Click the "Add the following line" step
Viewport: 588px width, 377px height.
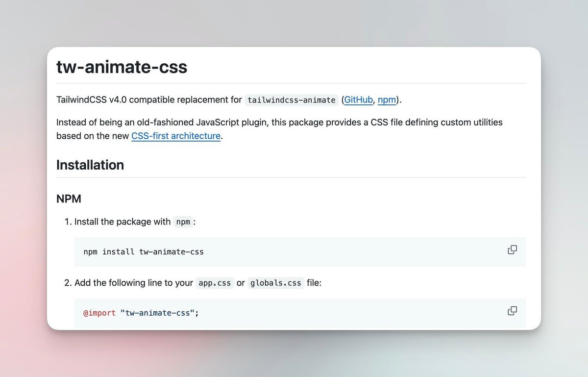point(134,283)
